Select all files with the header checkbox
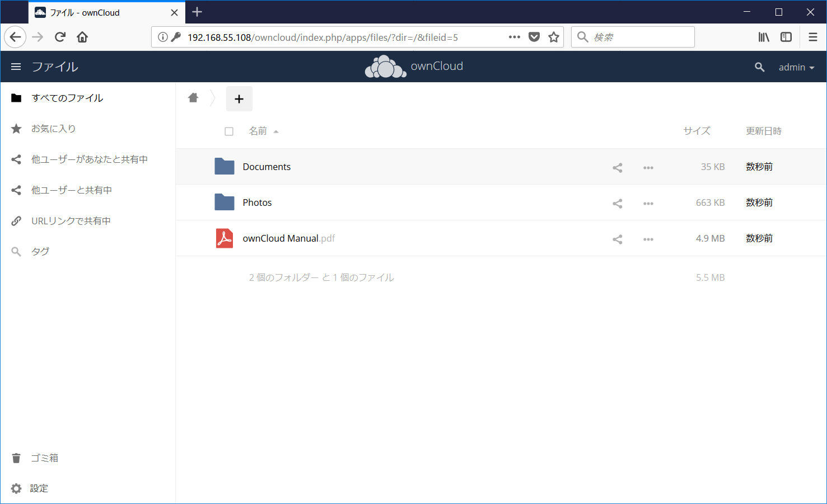 tap(229, 131)
